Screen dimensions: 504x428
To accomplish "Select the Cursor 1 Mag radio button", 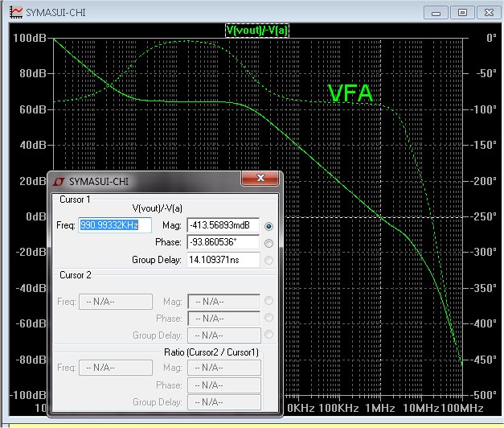I will (268, 226).
